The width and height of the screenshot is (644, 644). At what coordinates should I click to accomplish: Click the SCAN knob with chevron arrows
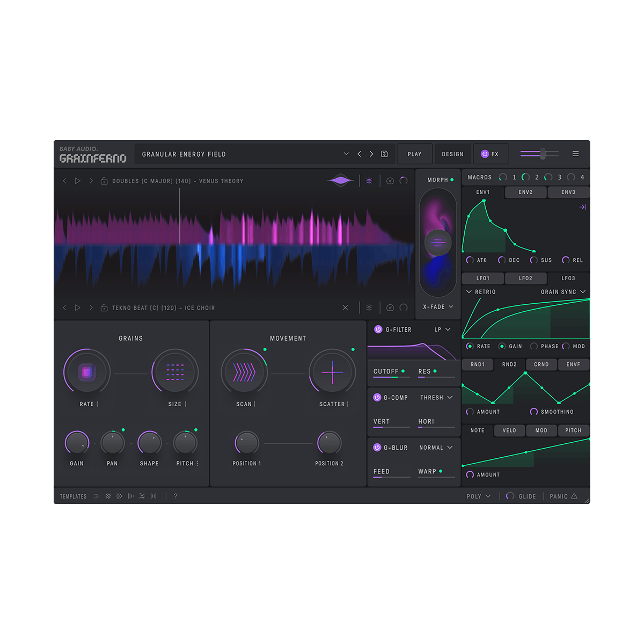coord(244,372)
